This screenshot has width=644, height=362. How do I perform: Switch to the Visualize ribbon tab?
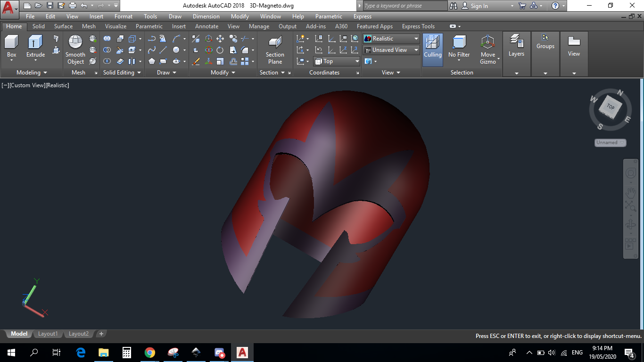[116, 26]
